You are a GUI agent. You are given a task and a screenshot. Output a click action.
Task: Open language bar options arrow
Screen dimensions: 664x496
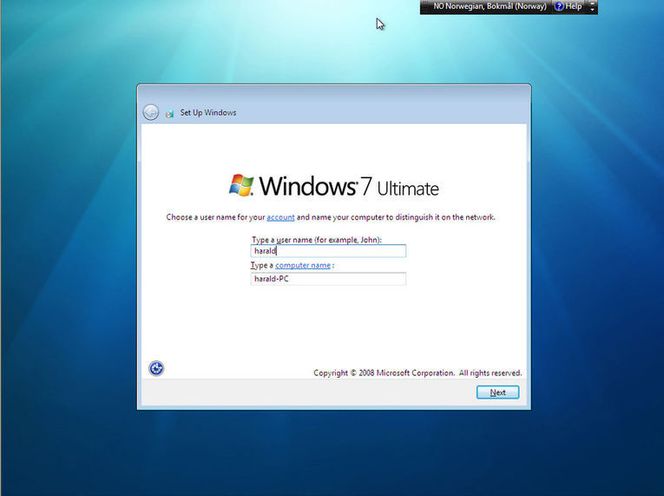(592, 7)
